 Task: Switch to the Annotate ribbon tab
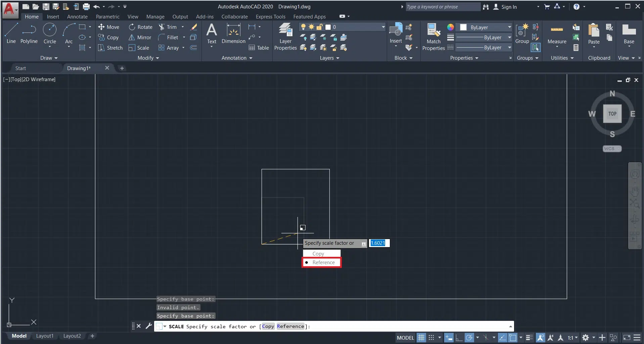(77, 16)
